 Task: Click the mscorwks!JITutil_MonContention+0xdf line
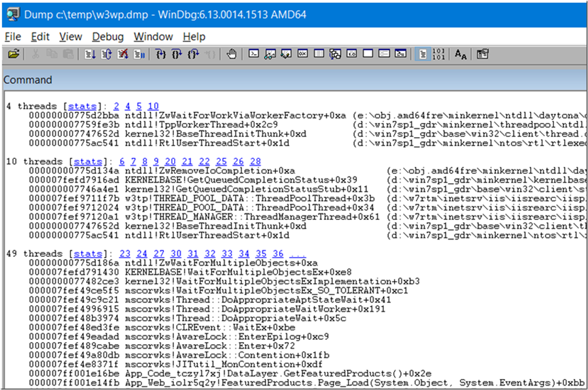[224, 364]
